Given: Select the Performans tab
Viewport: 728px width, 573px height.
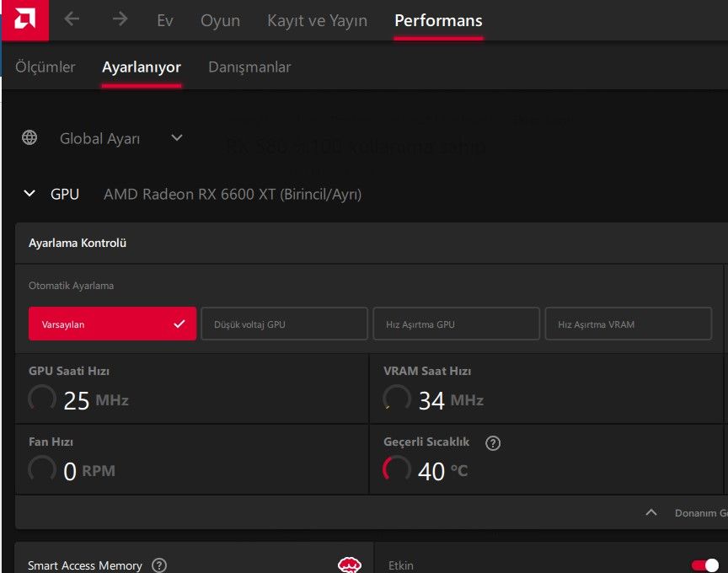Looking at the screenshot, I should [438, 20].
